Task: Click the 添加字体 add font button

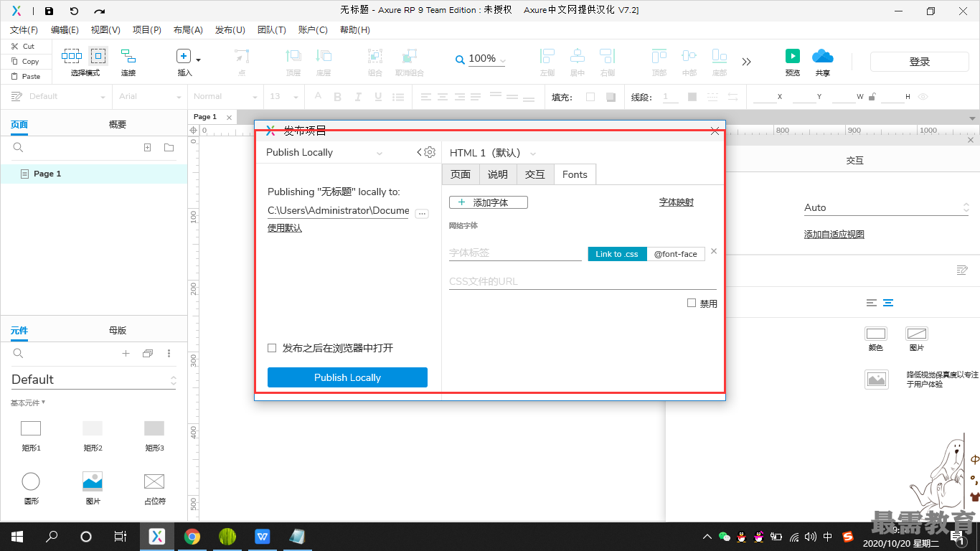Action: tap(489, 202)
